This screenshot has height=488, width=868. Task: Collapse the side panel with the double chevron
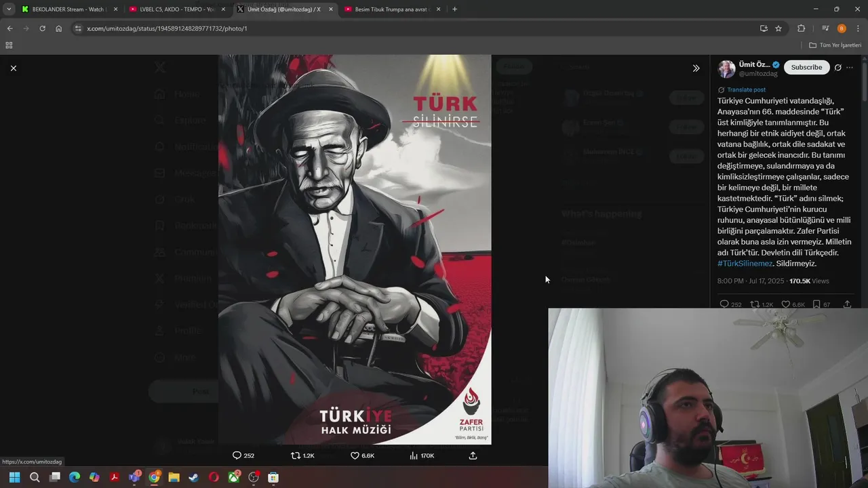(x=696, y=68)
